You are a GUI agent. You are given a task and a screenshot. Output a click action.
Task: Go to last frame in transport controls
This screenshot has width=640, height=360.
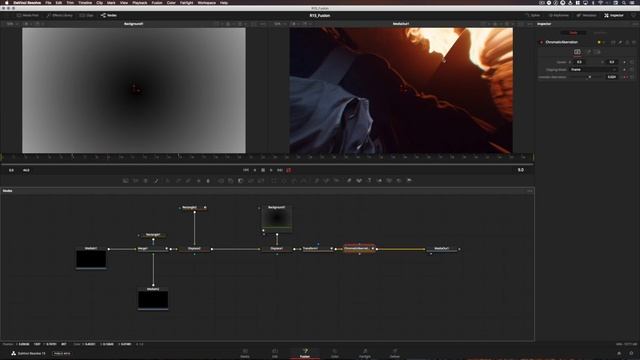[x=280, y=170]
